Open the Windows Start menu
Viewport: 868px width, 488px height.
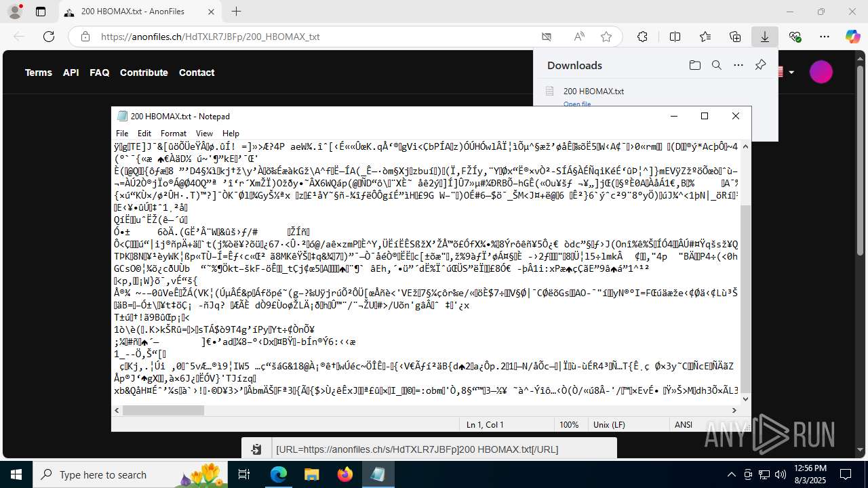16,474
